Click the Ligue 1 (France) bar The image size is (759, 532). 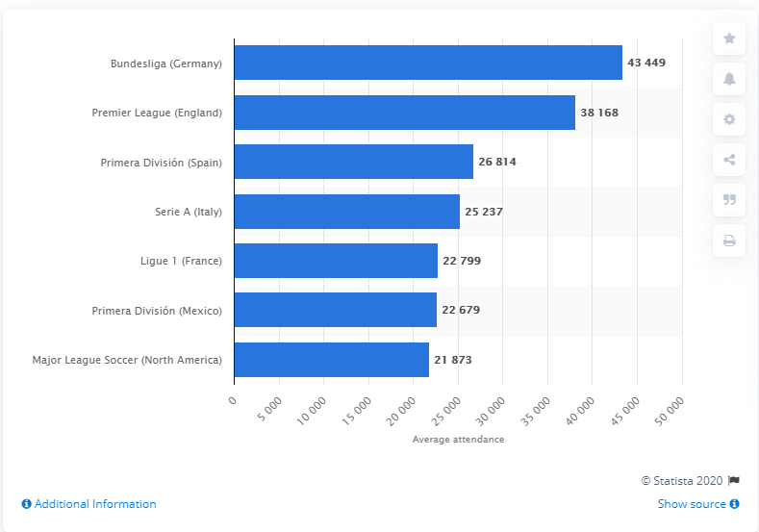point(336,261)
